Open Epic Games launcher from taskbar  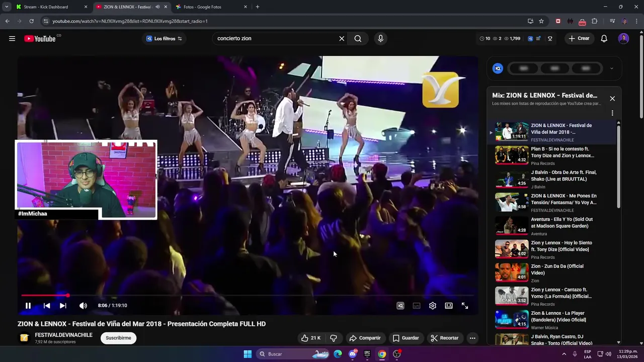(x=367, y=354)
